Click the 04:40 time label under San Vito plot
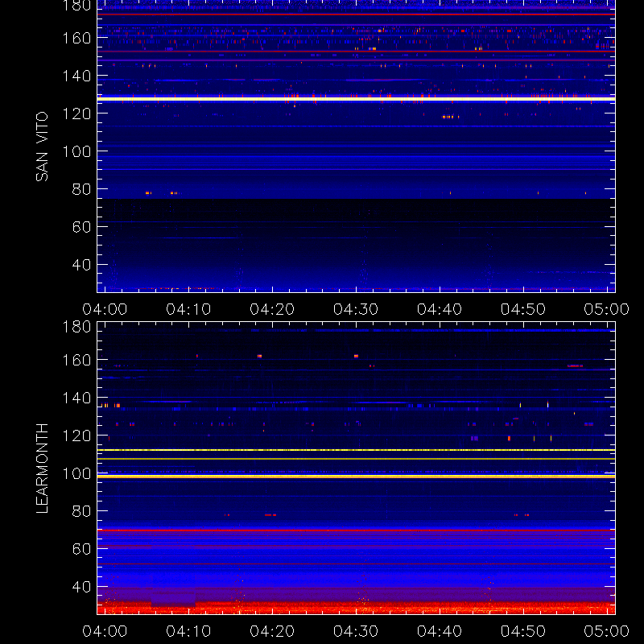644x644 pixels. coord(440,309)
